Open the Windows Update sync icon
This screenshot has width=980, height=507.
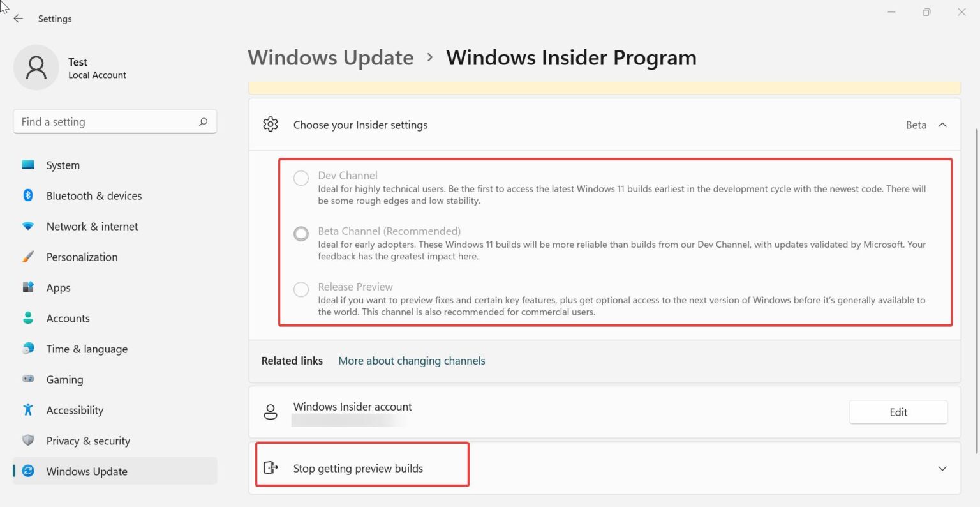[x=28, y=471]
